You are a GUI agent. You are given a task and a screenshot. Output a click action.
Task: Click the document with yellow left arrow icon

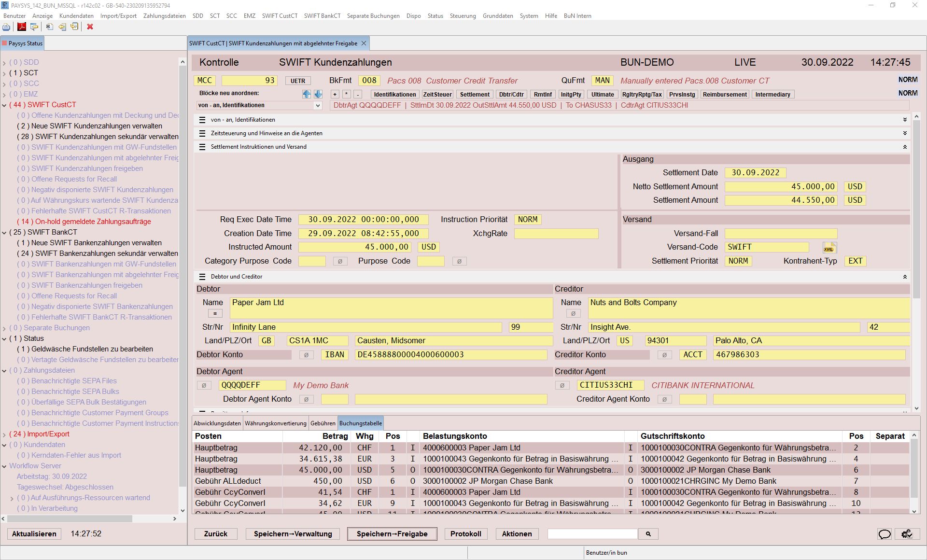(x=62, y=27)
